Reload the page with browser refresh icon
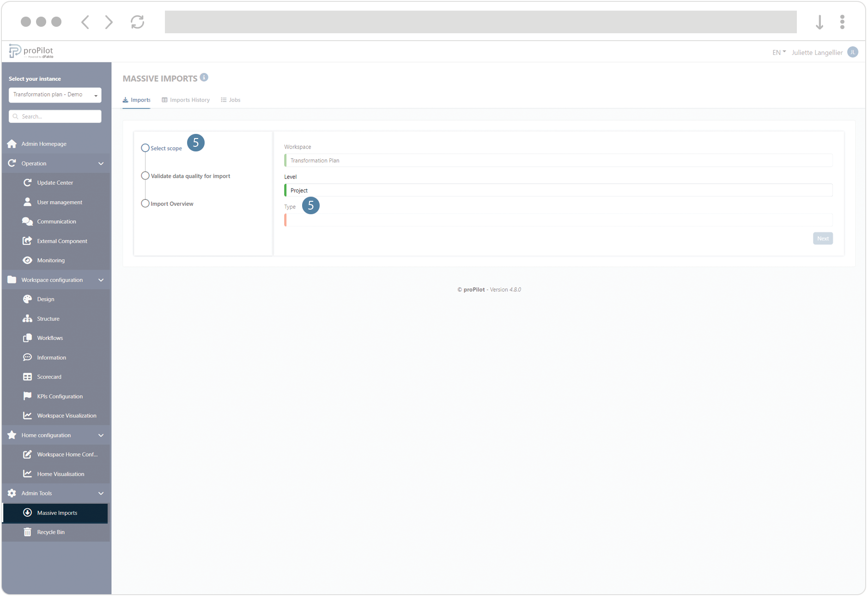868x597 pixels. pos(138,22)
